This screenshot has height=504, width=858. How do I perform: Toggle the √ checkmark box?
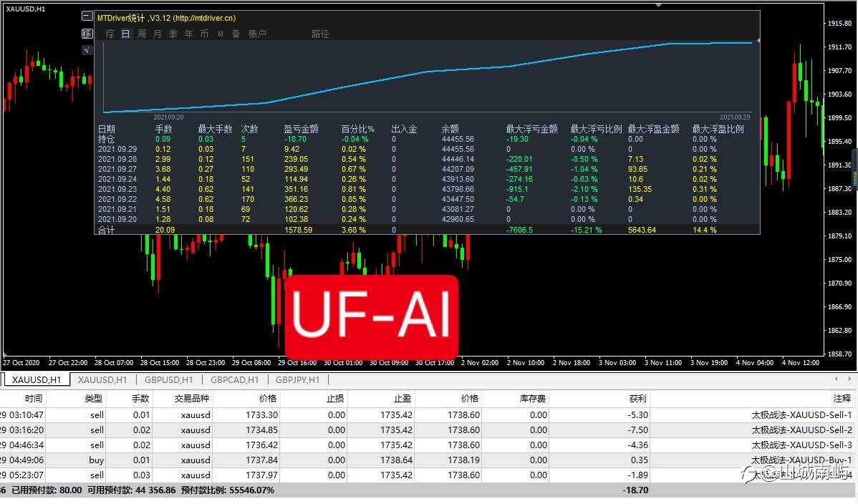[x=87, y=50]
